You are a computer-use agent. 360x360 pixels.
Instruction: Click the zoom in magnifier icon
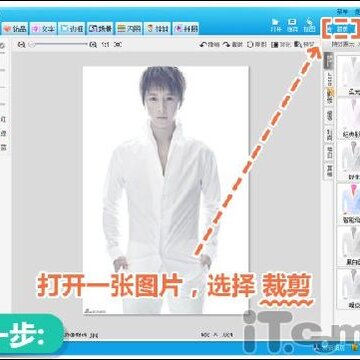[x=93, y=44]
